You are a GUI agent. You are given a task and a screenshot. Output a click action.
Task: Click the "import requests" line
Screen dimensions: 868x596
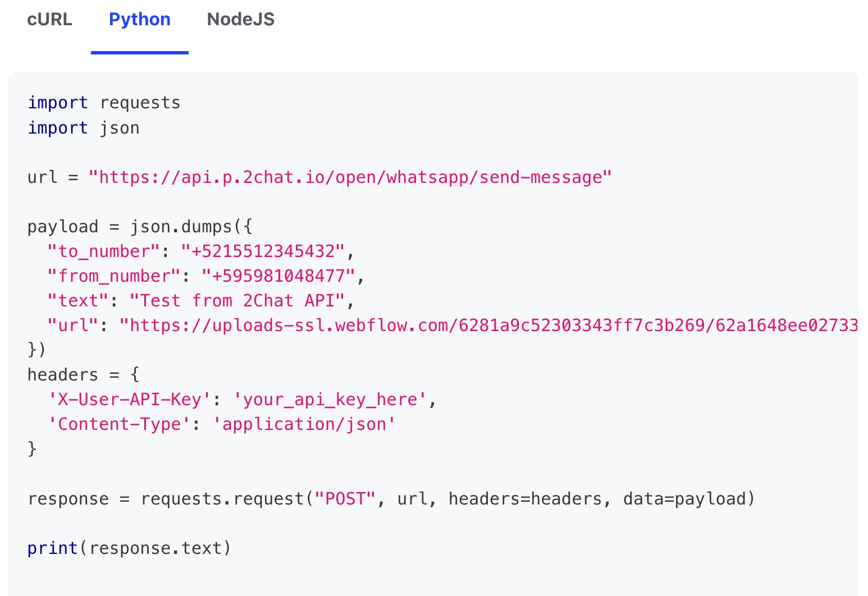tap(104, 103)
